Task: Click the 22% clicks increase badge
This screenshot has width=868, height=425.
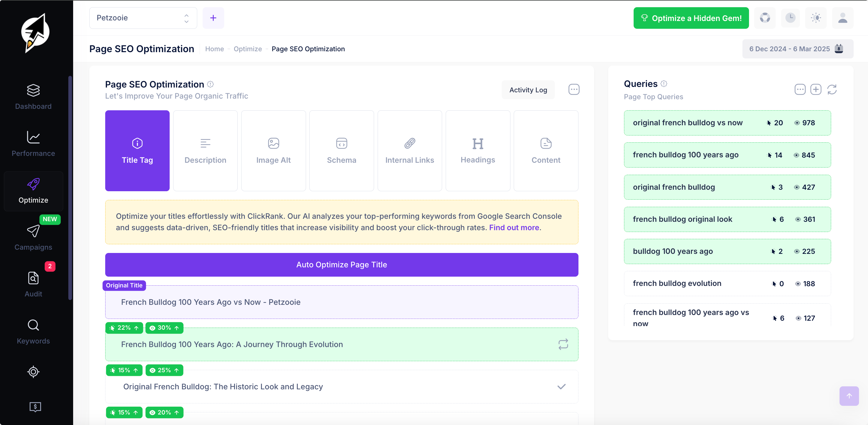Action: pyautogui.click(x=124, y=328)
